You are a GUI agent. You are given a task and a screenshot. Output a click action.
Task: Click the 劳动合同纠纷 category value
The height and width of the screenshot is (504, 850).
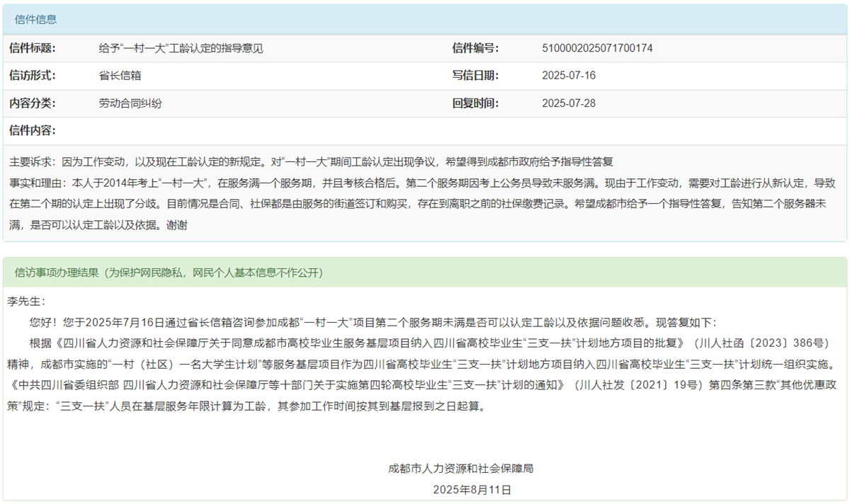[130, 103]
